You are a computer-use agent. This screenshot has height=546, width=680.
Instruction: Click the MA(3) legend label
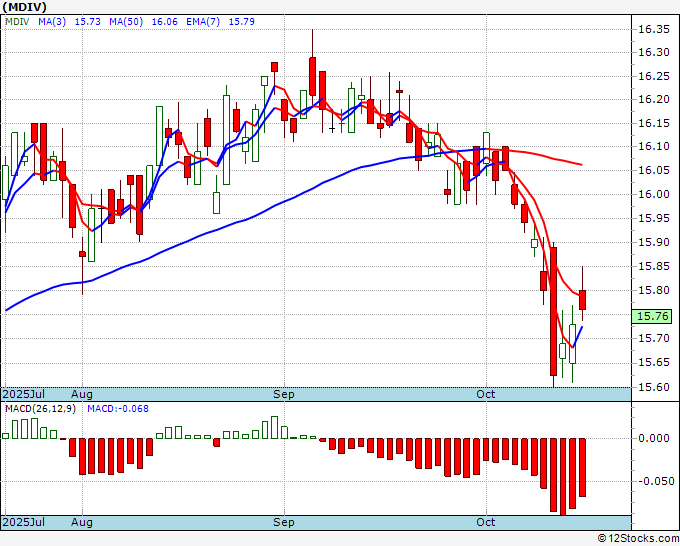[52, 22]
